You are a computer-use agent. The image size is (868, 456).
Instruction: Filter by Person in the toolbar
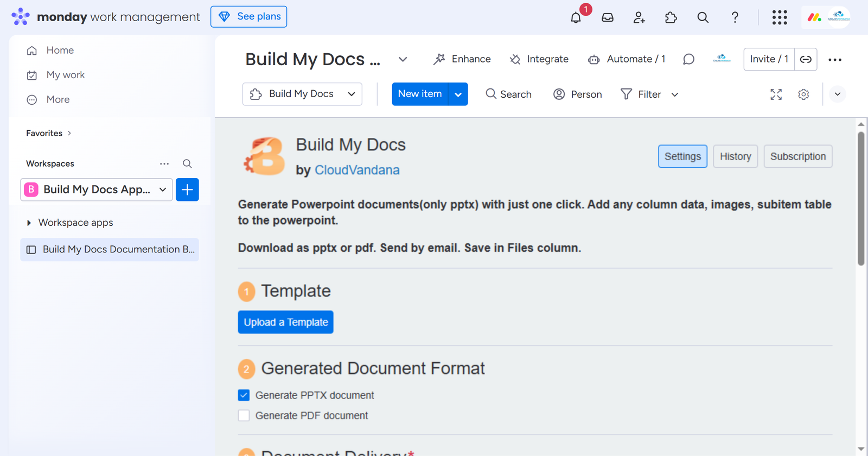(x=578, y=94)
